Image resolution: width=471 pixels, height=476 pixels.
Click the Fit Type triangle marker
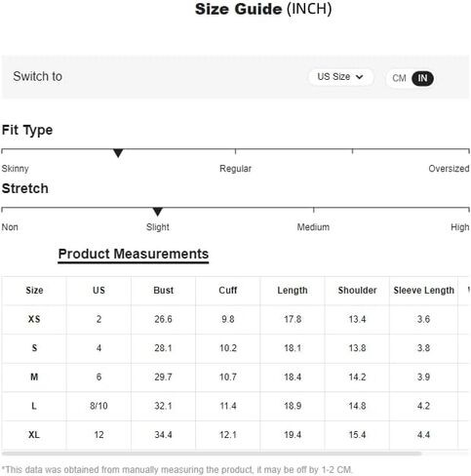118,153
